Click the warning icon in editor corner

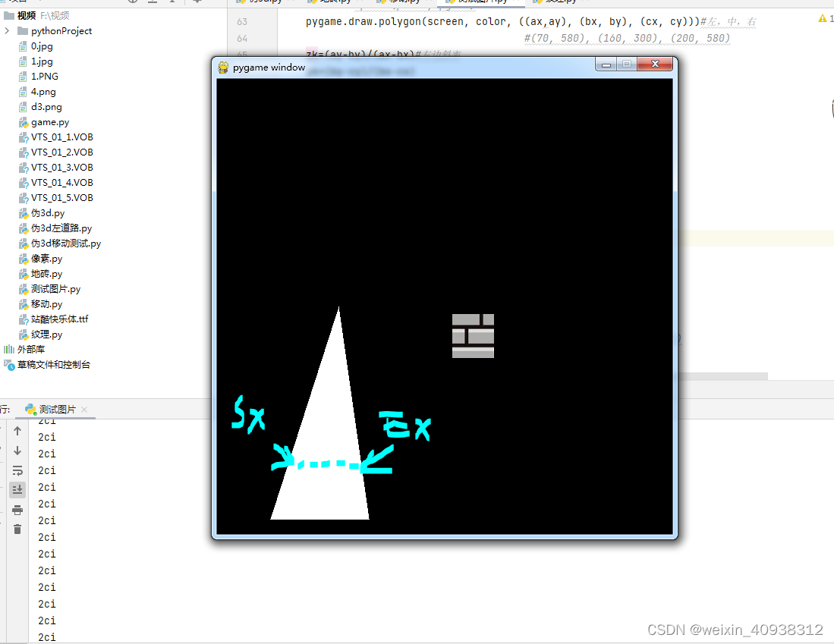click(x=823, y=19)
